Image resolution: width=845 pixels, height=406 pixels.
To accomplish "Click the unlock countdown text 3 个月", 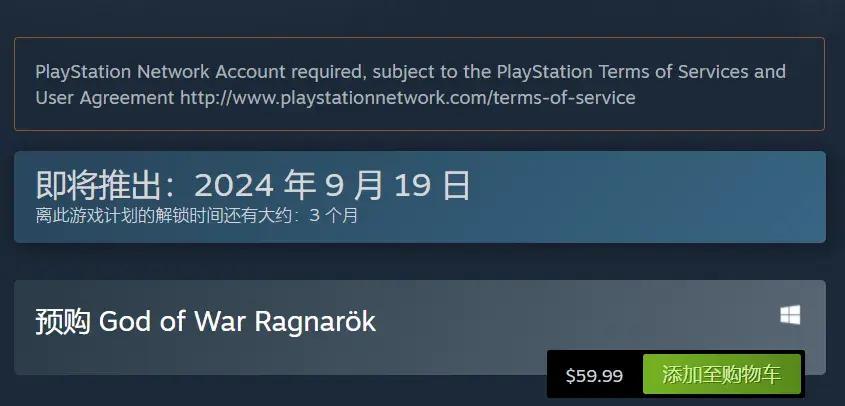I will [x=334, y=216].
